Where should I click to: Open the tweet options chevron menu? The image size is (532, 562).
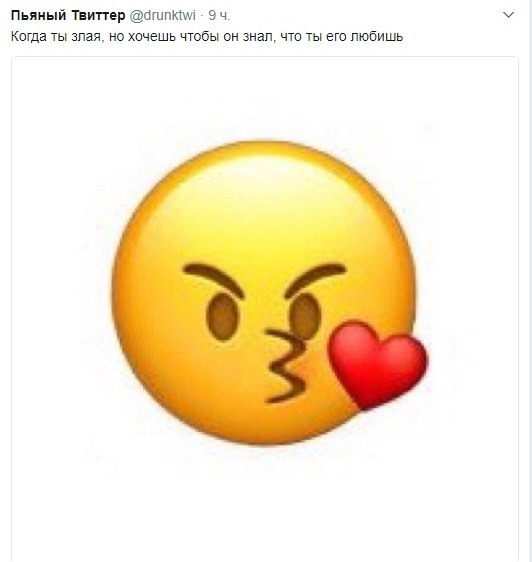[x=508, y=15]
